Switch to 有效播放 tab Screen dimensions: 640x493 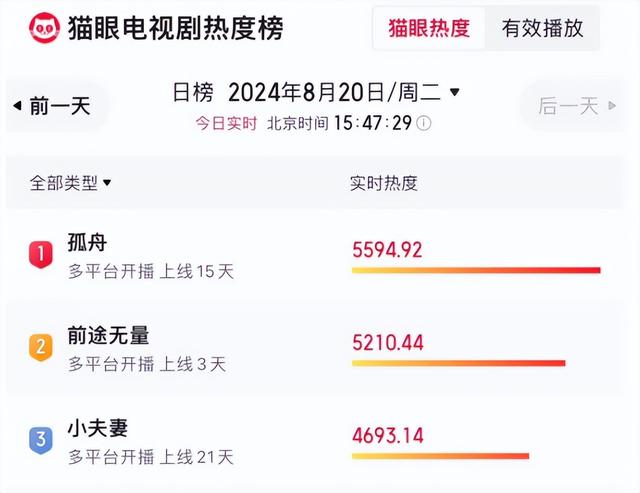click(542, 28)
